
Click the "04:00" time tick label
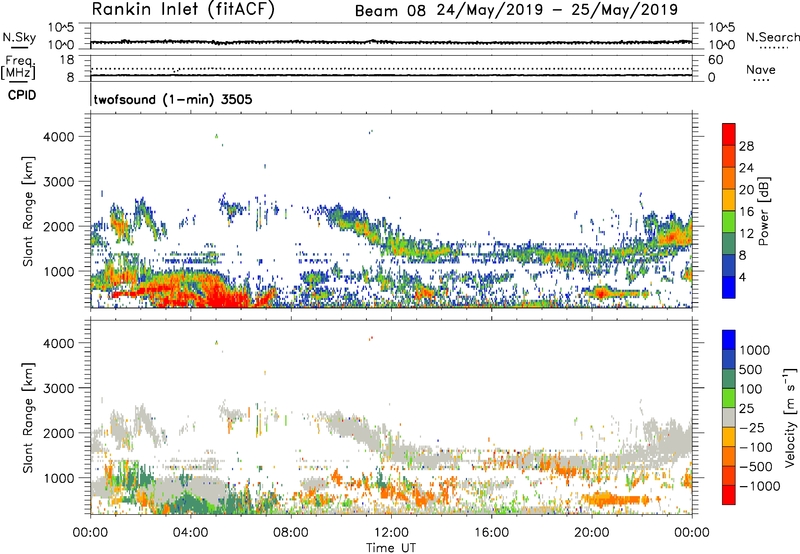point(190,533)
